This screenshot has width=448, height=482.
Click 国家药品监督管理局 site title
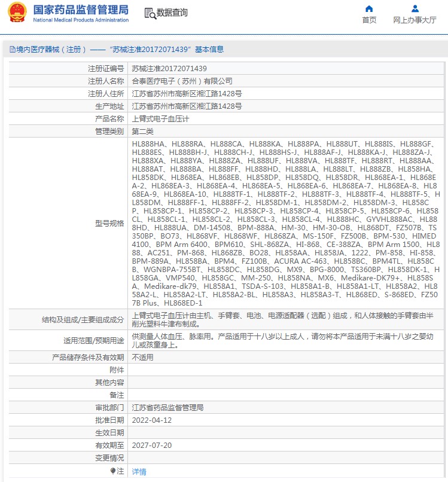click(81, 10)
